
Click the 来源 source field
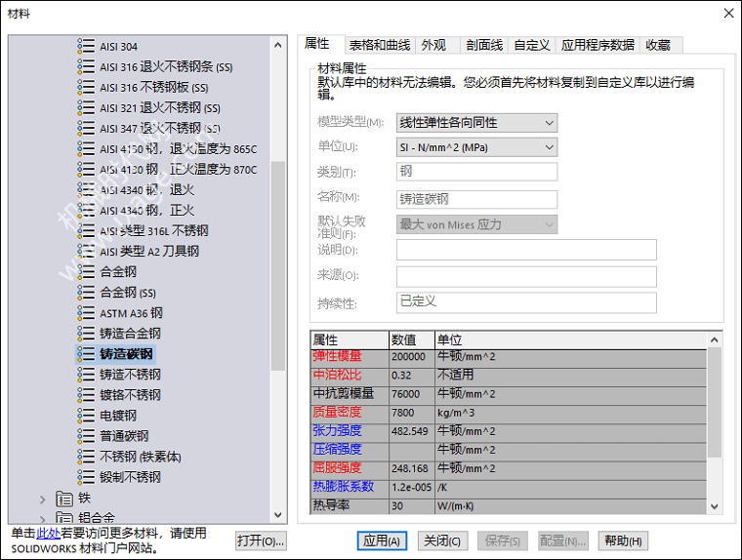click(x=526, y=277)
